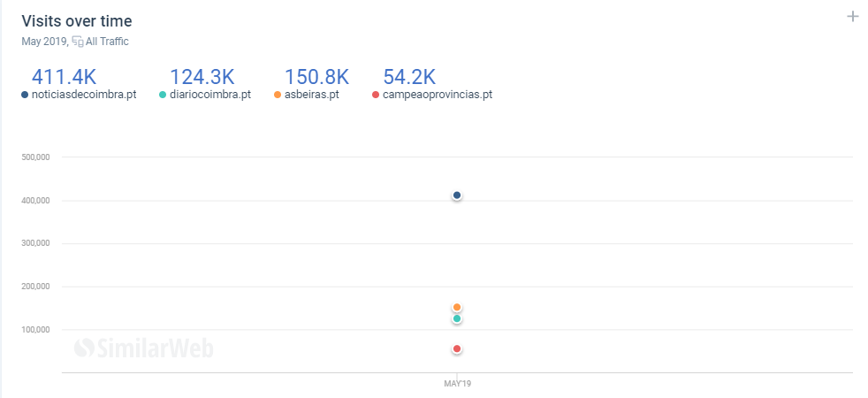Screen dimensions: 868x398
Task: Click the noticiasdecoimbra.pt legend label
Action: pos(84,95)
